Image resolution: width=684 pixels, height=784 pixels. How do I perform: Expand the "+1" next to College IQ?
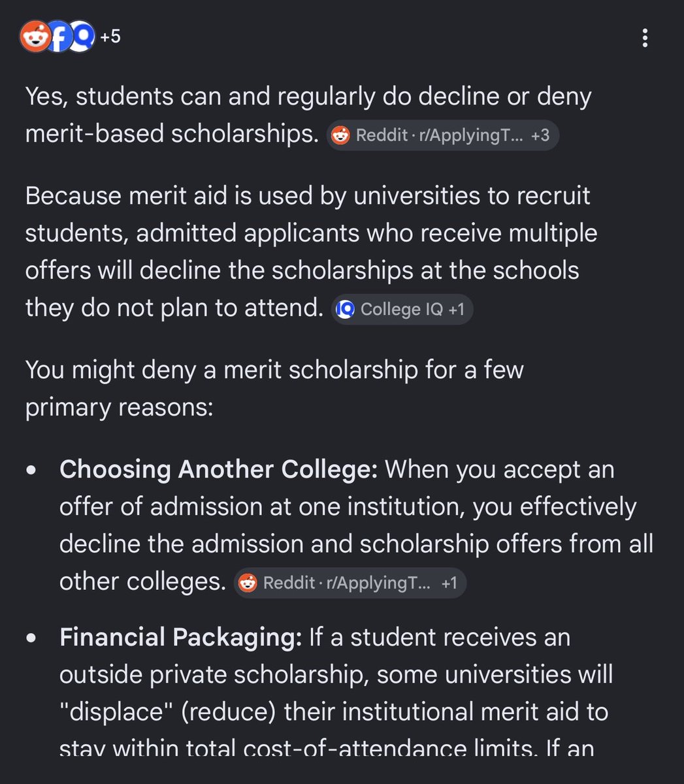tap(456, 309)
